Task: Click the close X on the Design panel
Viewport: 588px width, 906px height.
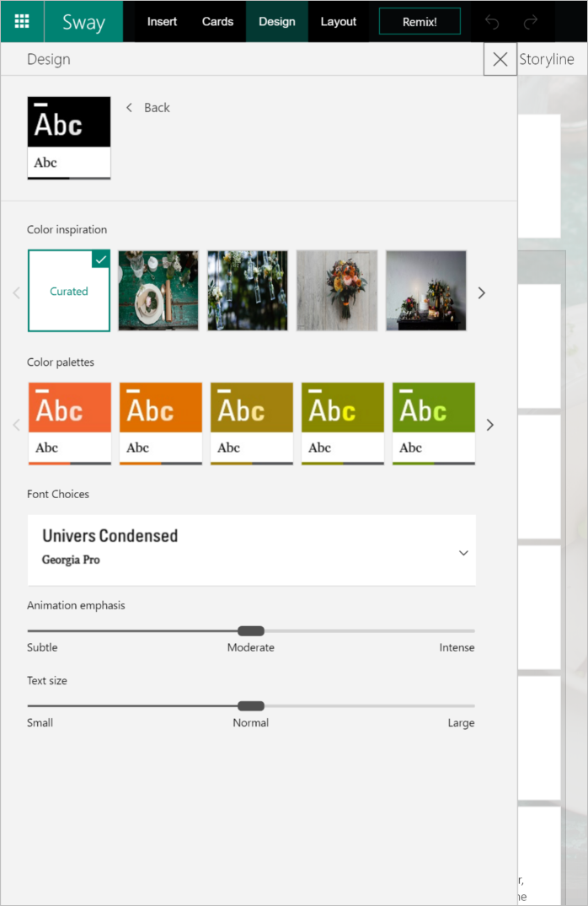Action: pyautogui.click(x=500, y=59)
